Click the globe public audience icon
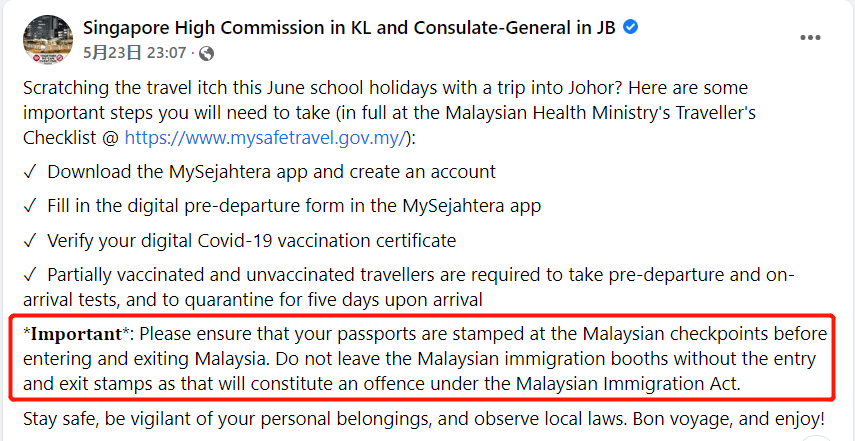The image size is (855, 441). pyautogui.click(x=207, y=53)
